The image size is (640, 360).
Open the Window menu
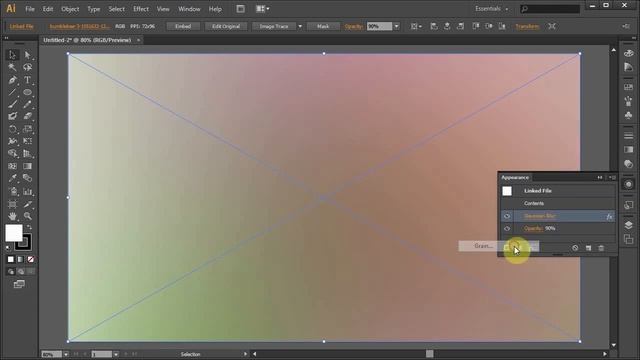(189, 9)
